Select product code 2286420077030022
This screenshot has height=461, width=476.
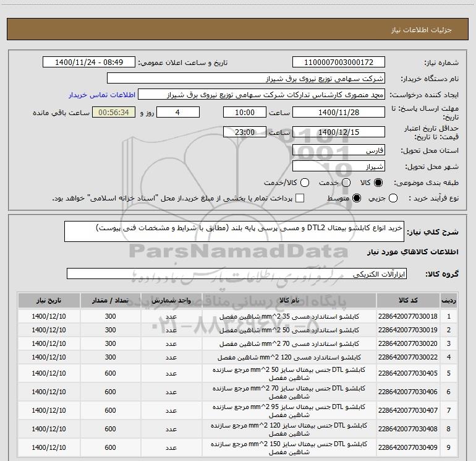tap(408, 357)
